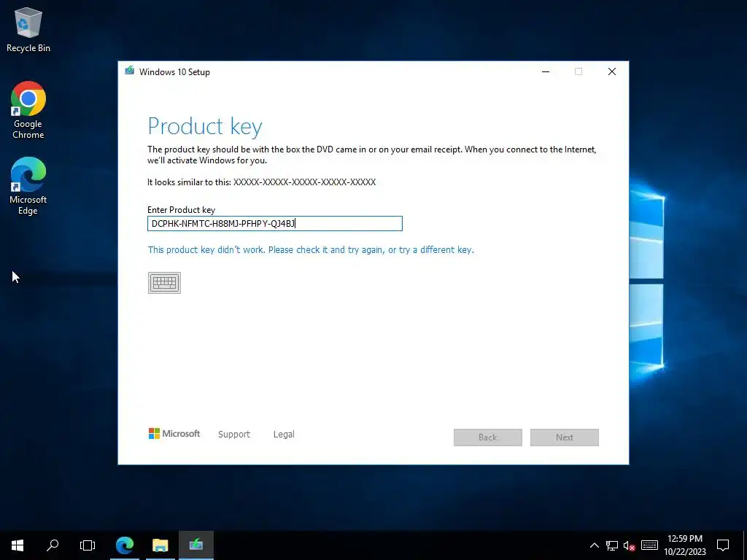Select the Google Chrome desktop shortcut
Viewport: 747px width, 560px height.
coord(28,110)
